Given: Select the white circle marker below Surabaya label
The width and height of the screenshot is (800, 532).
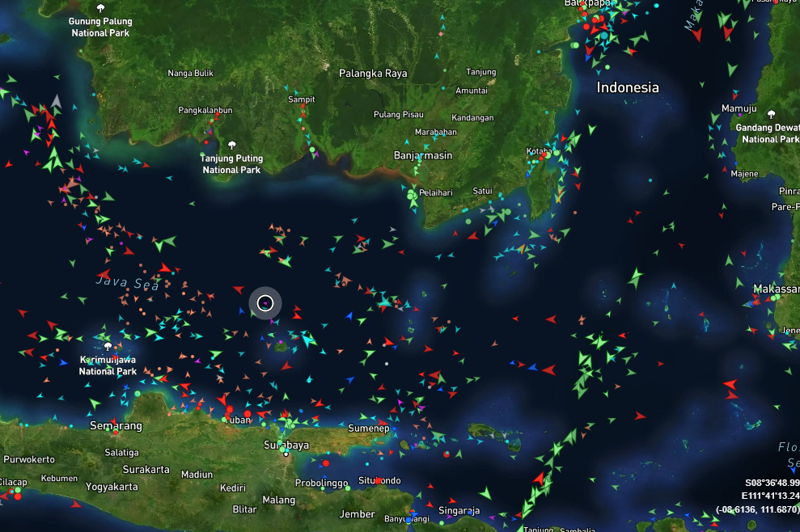Looking at the screenshot, I should click(286, 454).
